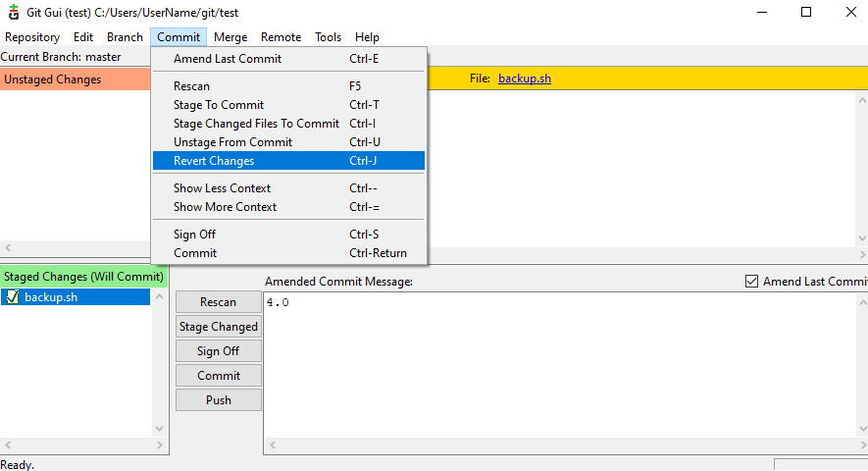Open the Merge menu
Screen dimensions: 868x471
230,37
